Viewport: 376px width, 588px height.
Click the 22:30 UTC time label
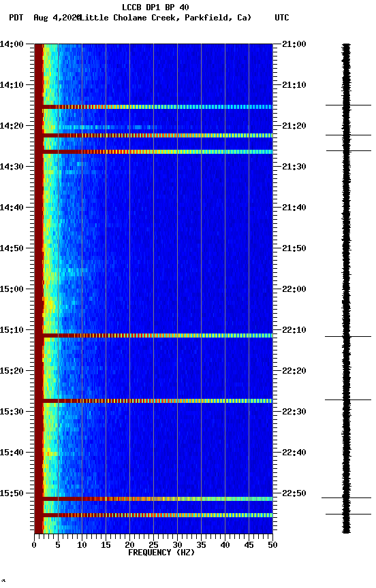[294, 412]
